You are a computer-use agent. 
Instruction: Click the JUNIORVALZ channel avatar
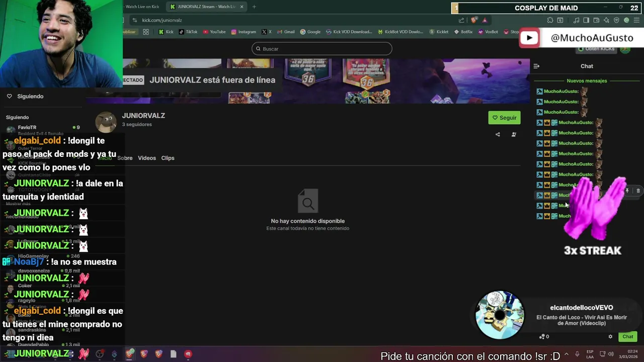point(106,122)
